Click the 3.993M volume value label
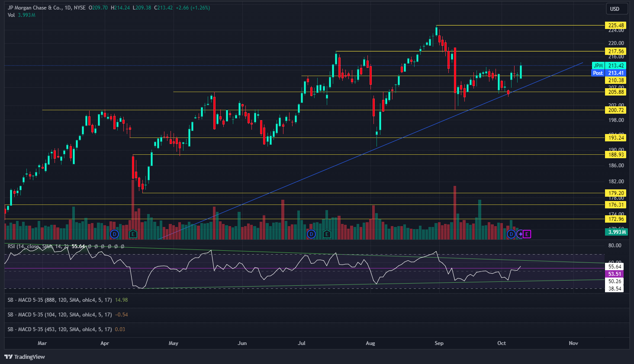This screenshot has width=634, height=364. pyautogui.click(x=616, y=232)
